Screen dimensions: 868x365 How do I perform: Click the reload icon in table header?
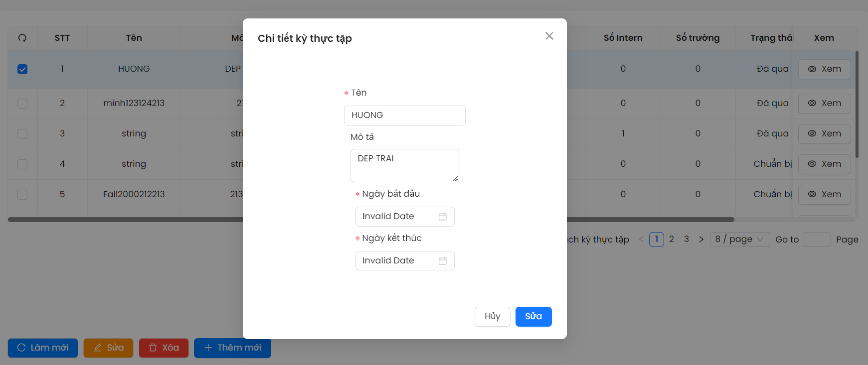(x=22, y=38)
